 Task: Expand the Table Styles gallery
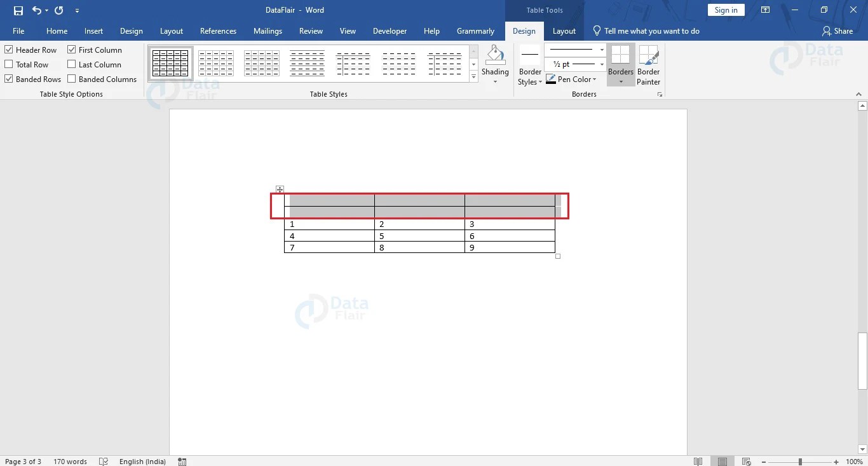[x=473, y=76]
